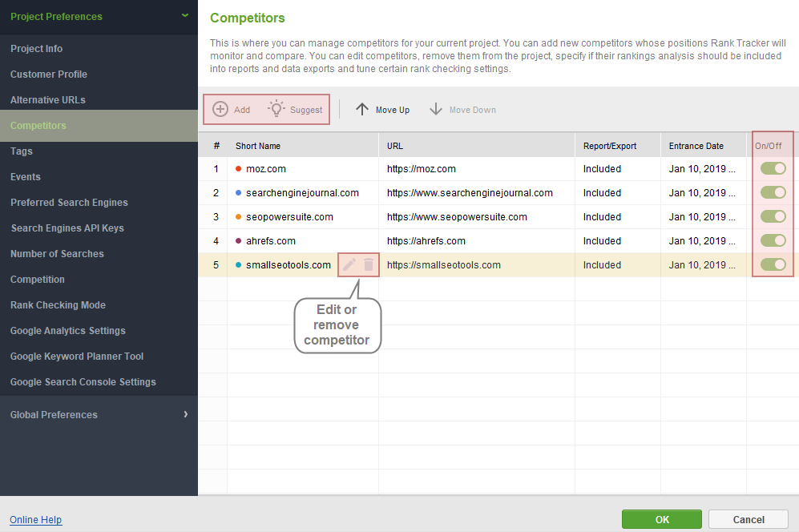The image size is (799, 532).
Task: Click the teal color dot for smallseotools.com
Action: [x=238, y=264]
